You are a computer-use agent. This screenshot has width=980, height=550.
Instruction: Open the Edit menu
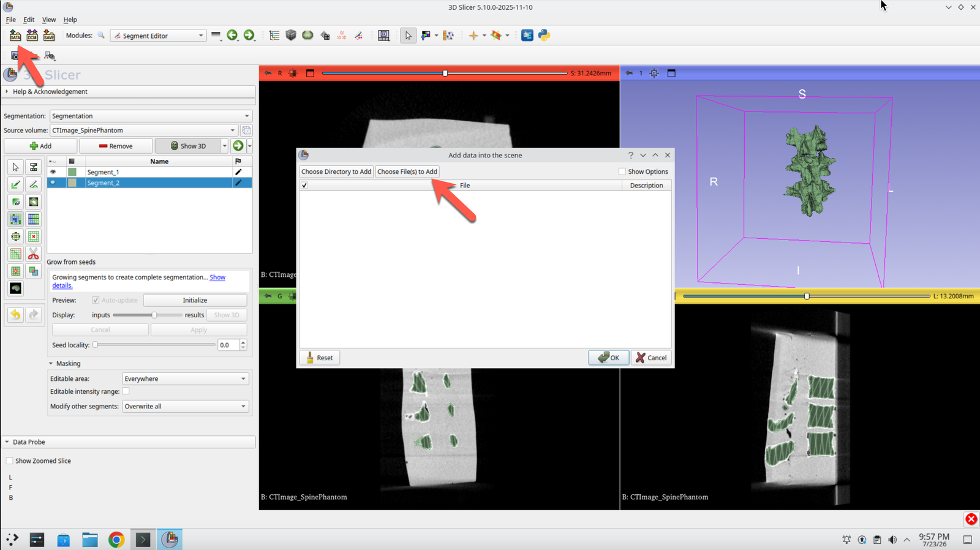(x=29, y=20)
